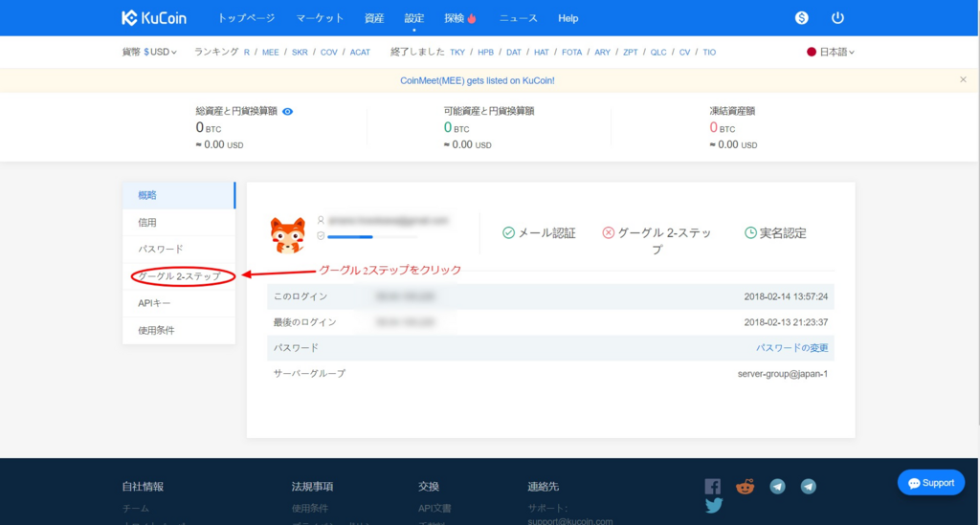Screen dimensions: 980x525
Task: Select グーグル 2-ステップ in the sidebar
Action: click(179, 276)
